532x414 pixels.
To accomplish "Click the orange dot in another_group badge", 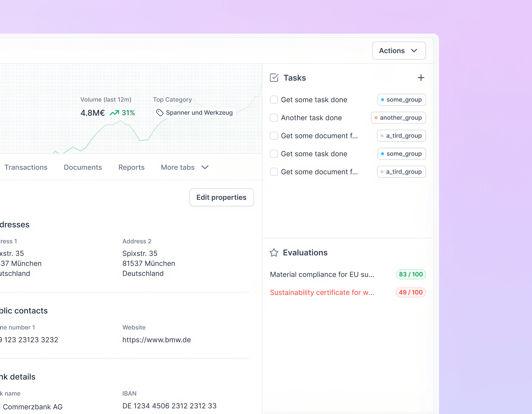I will click(376, 118).
